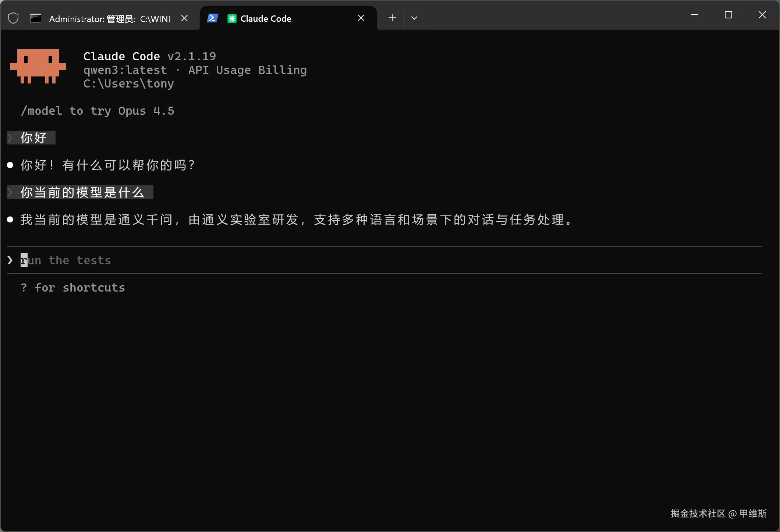Maximize the terminal window

coord(728,15)
